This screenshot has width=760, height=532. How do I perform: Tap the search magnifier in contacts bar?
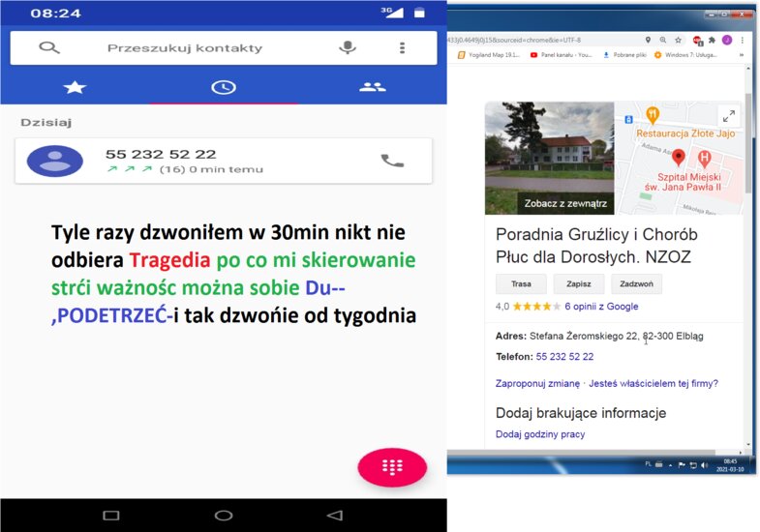48,47
